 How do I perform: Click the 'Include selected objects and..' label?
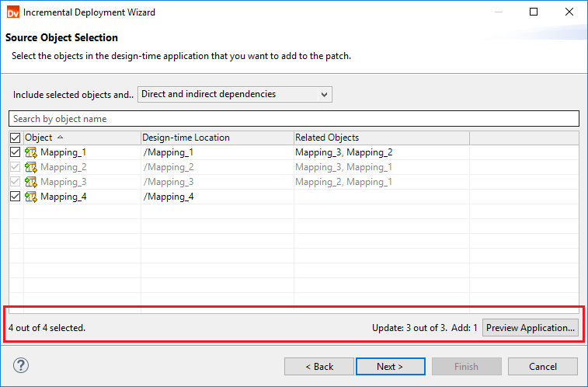click(73, 95)
